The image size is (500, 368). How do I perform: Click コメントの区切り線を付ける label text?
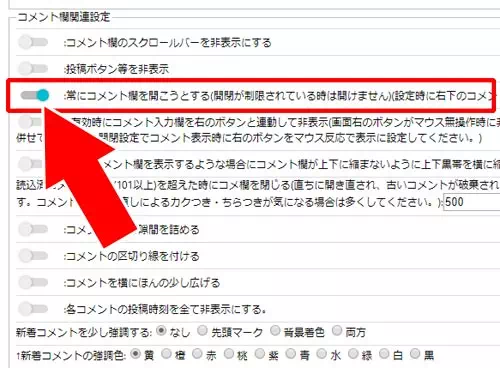[x=132, y=256]
